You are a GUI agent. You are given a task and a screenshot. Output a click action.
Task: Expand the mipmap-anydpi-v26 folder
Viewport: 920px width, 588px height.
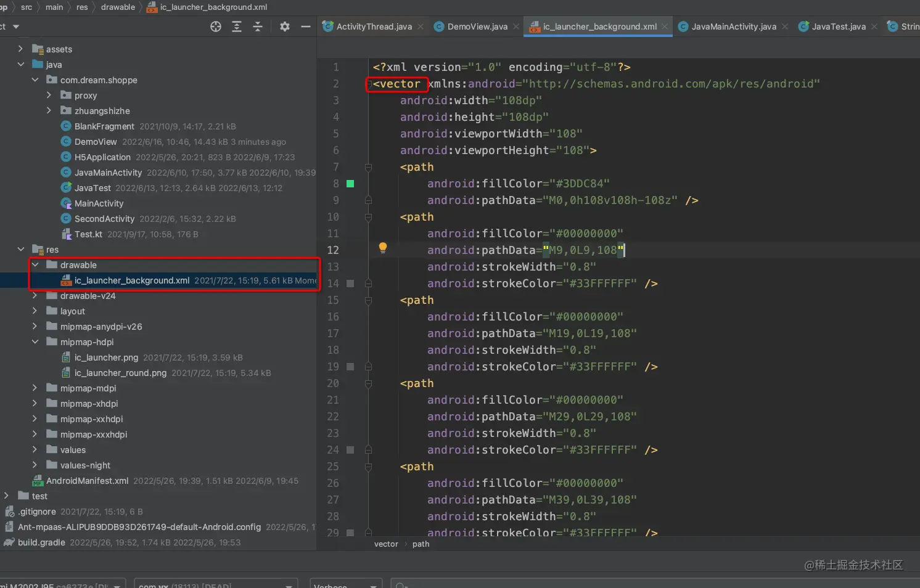pyautogui.click(x=35, y=326)
